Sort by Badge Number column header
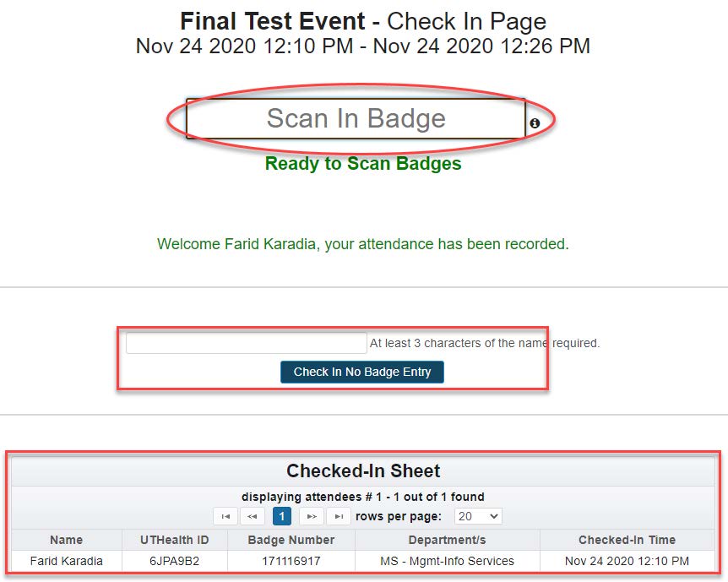The image size is (728, 582). pos(291,540)
